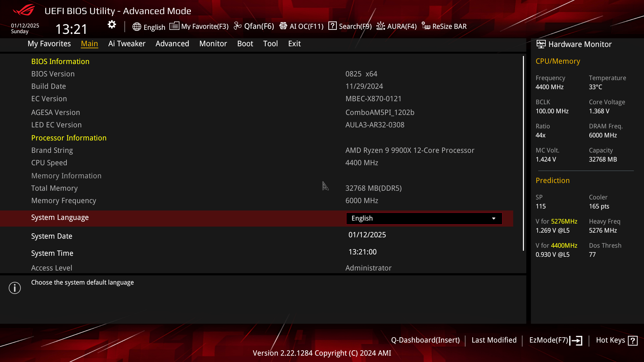Screen dimensions: 644x362
Task: Click the ROG logo icon
Action: click(24, 10)
